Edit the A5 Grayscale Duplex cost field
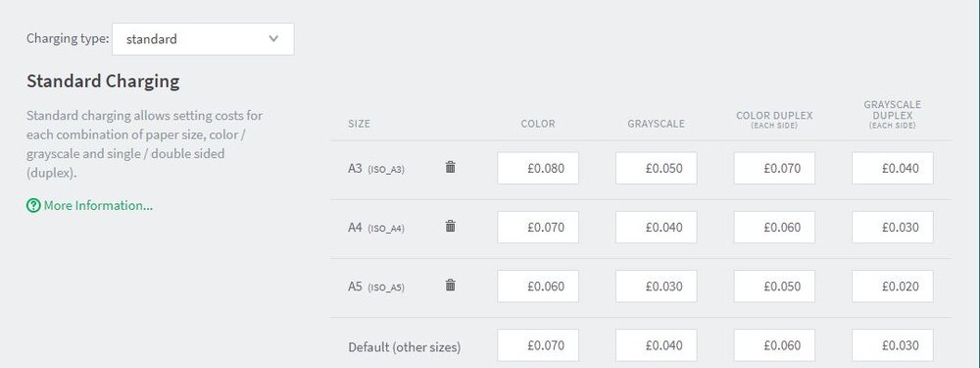 (x=893, y=286)
